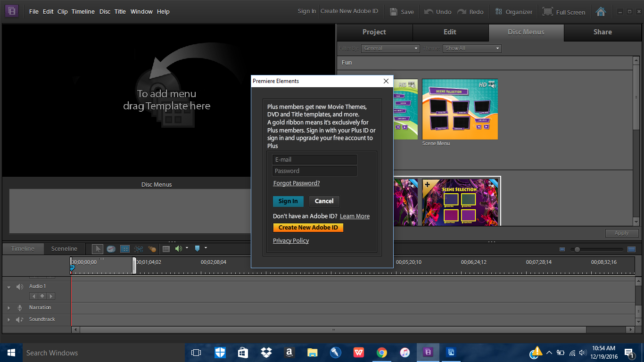Click the Smart Trim mode icon
The height and width of the screenshot is (362, 644).
pos(125,249)
